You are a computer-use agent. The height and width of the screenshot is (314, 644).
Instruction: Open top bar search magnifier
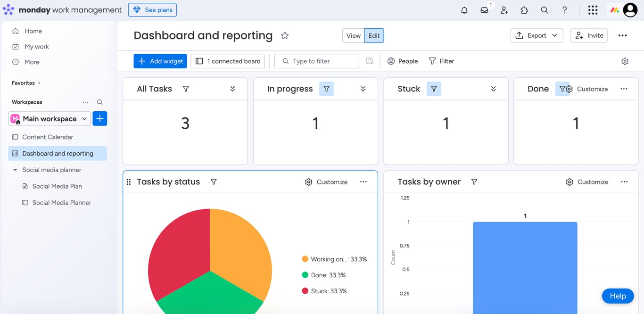coord(545,10)
